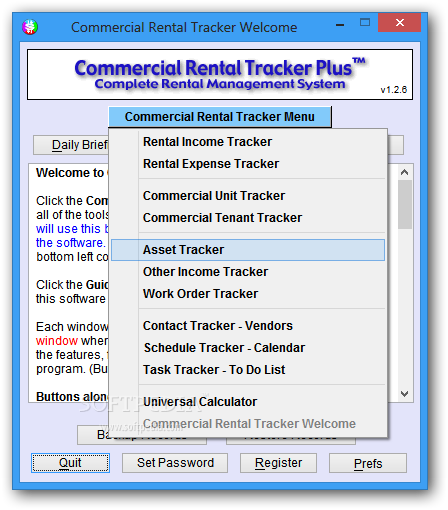The image size is (448, 510).
Task: Open Contact Tracker - Vendors
Action: [248, 326]
